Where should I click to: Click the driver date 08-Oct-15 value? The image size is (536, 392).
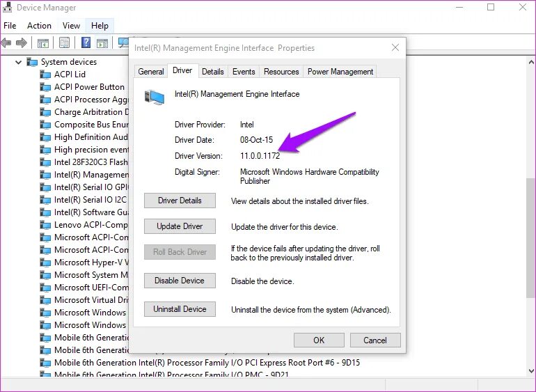[x=256, y=140]
